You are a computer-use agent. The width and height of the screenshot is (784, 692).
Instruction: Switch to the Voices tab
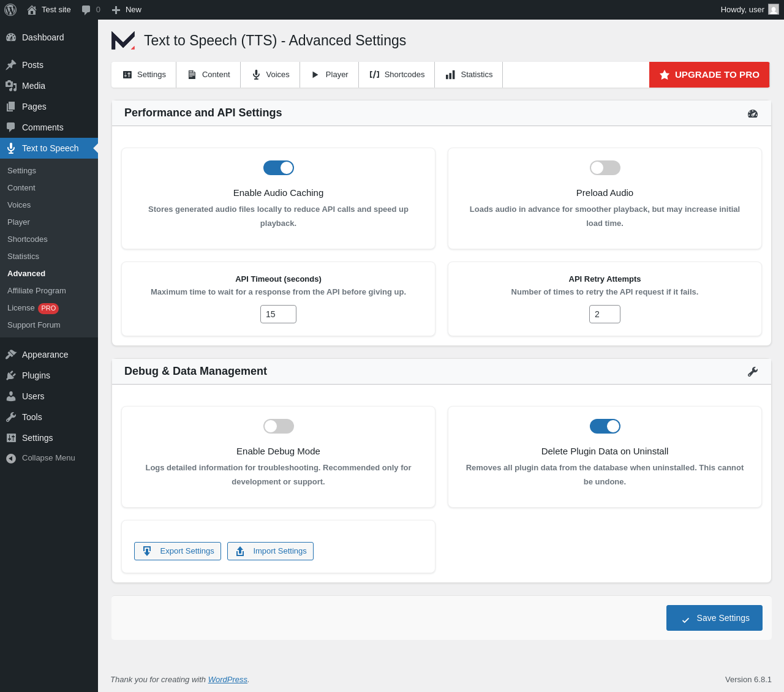pyautogui.click(x=270, y=75)
